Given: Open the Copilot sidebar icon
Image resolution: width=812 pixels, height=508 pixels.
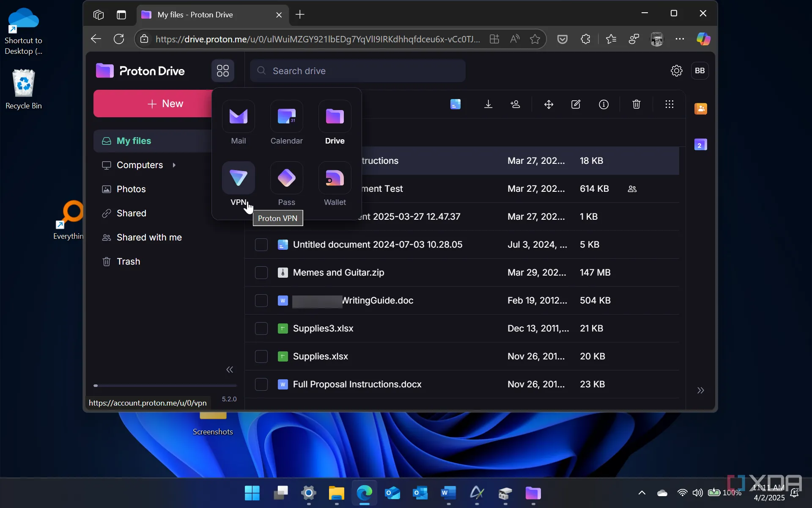Looking at the screenshot, I should click(703, 39).
